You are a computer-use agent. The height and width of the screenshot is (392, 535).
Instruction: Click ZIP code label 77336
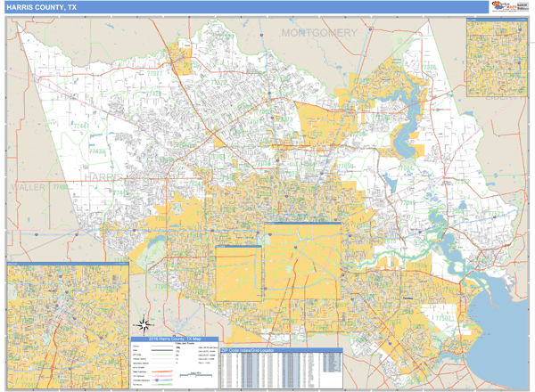tap(429, 67)
